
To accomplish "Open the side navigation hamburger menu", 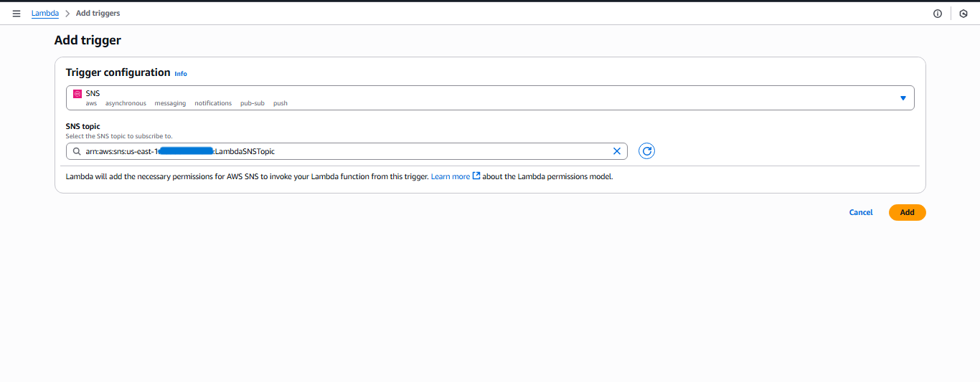I will click(17, 14).
